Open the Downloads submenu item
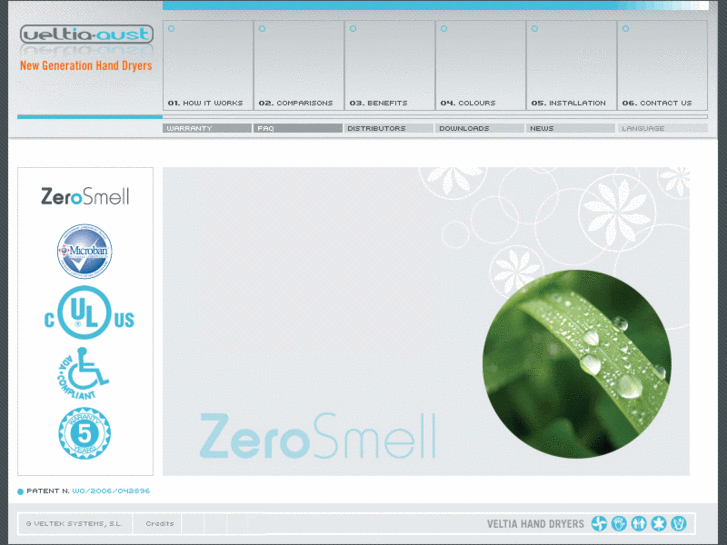 [x=479, y=128]
